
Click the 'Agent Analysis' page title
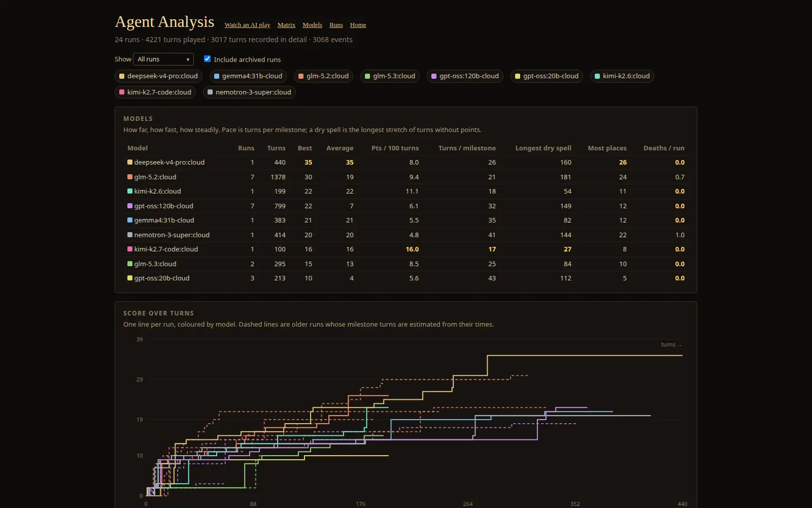(x=164, y=22)
